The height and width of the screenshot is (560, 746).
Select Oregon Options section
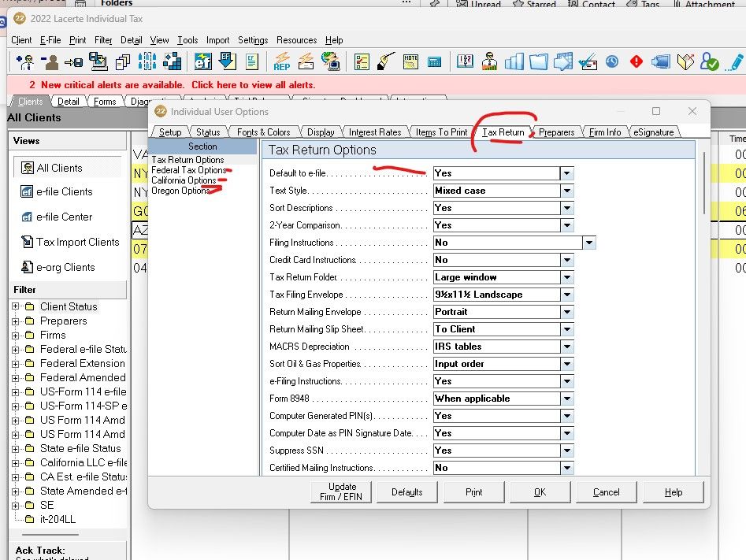(x=181, y=191)
